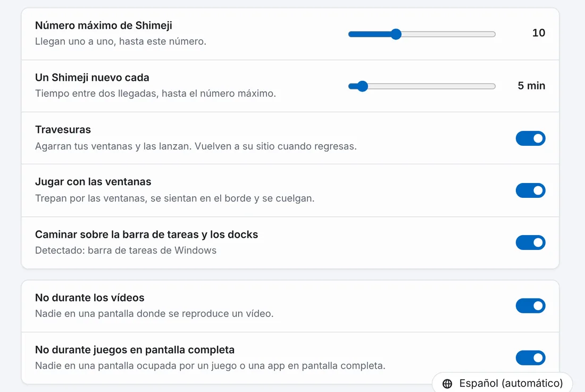Click Detectado: barra de tareas de Windows

tap(126, 251)
